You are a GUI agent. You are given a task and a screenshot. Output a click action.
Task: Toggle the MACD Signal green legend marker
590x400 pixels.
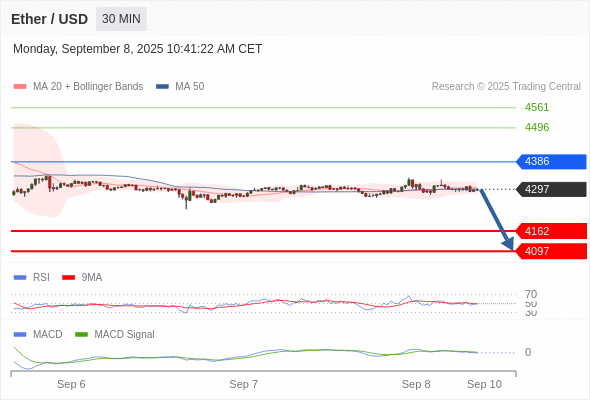click(81, 335)
